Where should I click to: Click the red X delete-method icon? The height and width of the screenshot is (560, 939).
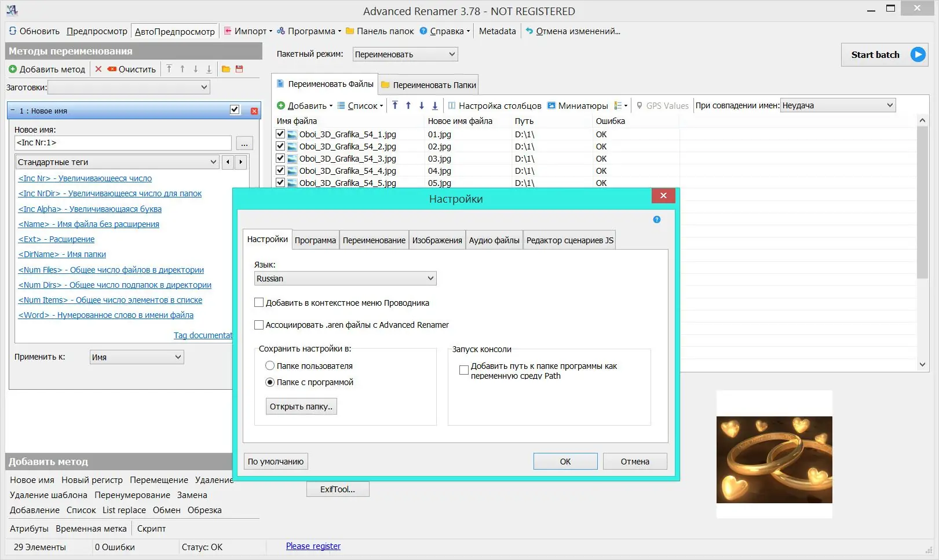98,69
